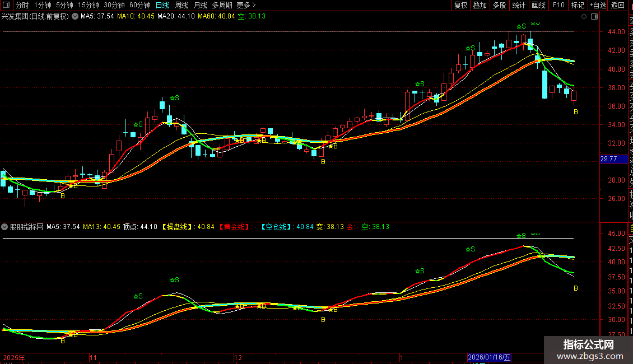The width and height of the screenshot is (633, 364).
Task: Click the 叠加 overlay button
Action: coord(480,5)
